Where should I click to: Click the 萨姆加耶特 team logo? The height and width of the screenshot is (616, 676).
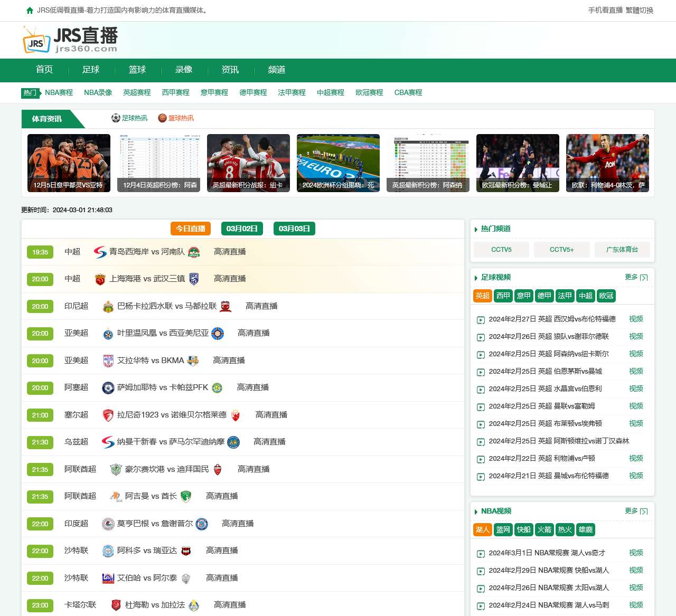(108, 388)
